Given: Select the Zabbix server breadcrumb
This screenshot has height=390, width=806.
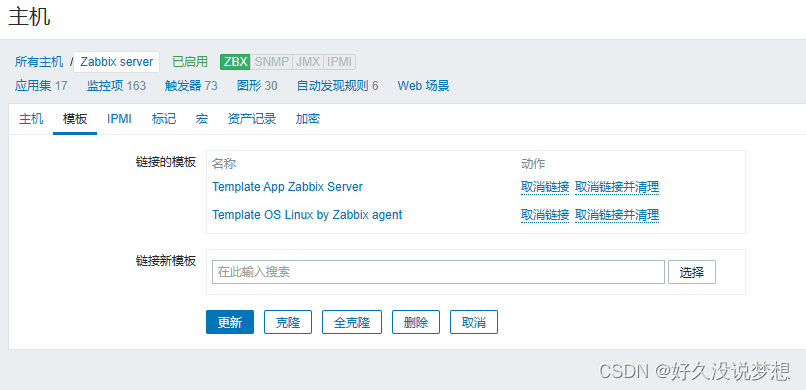Looking at the screenshot, I should [x=117, y=62].
